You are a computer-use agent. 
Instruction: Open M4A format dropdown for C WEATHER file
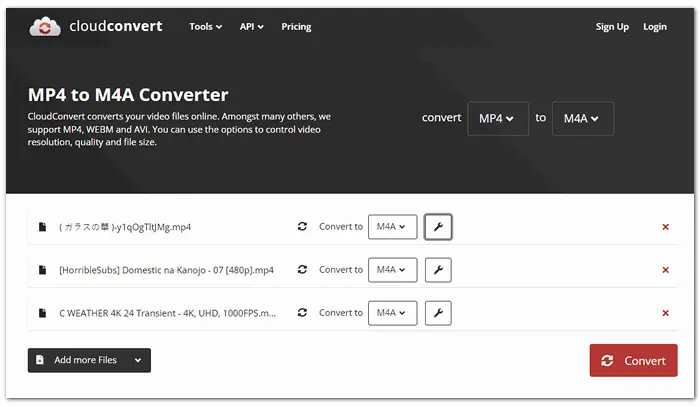click(x=392, y=313)
